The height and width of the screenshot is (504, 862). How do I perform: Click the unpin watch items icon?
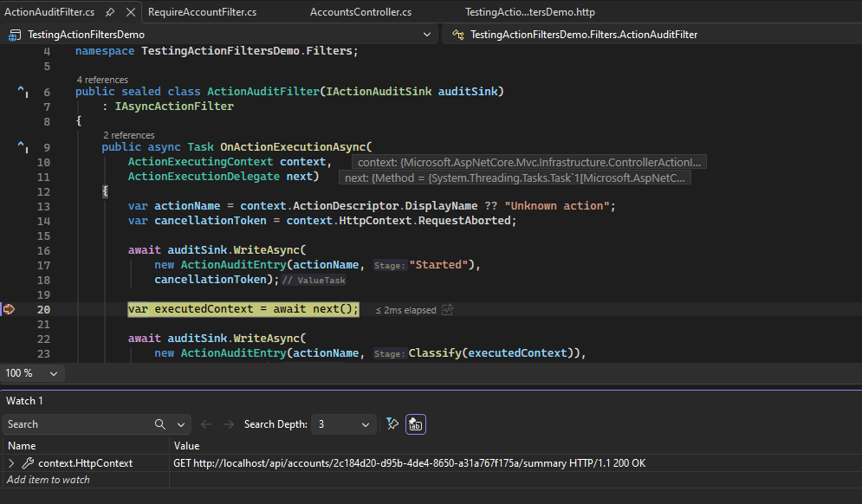click(x=392, y=423)
